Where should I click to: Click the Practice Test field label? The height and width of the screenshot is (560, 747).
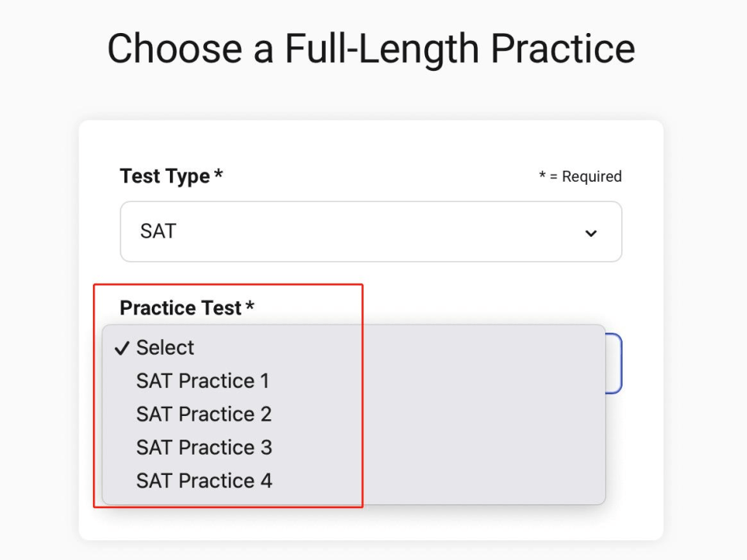point(180,308)
